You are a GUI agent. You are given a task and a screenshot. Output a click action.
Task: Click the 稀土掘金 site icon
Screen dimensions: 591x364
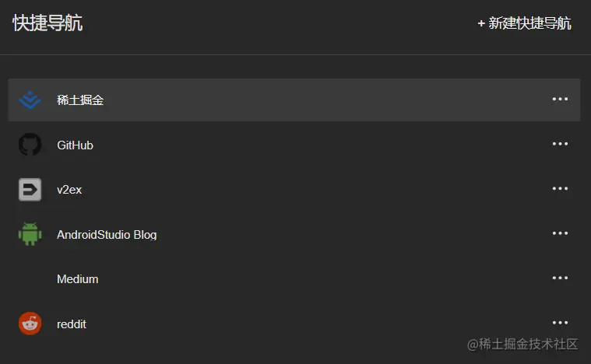tap(30, 100)
